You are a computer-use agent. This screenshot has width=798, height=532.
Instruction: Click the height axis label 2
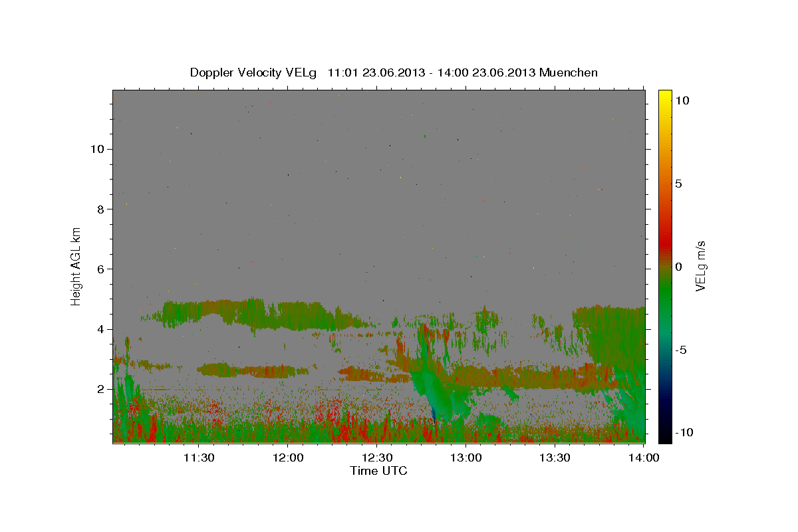click(101, 389)
